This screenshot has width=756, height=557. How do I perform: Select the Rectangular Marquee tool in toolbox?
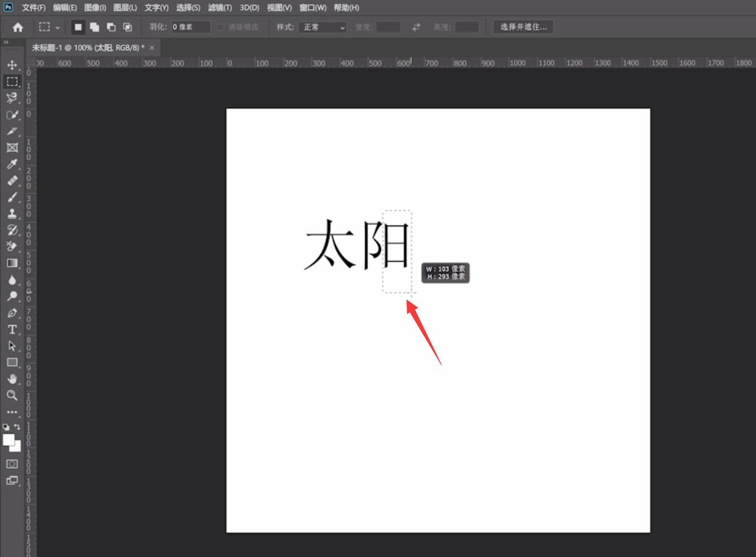pos(12,81)
